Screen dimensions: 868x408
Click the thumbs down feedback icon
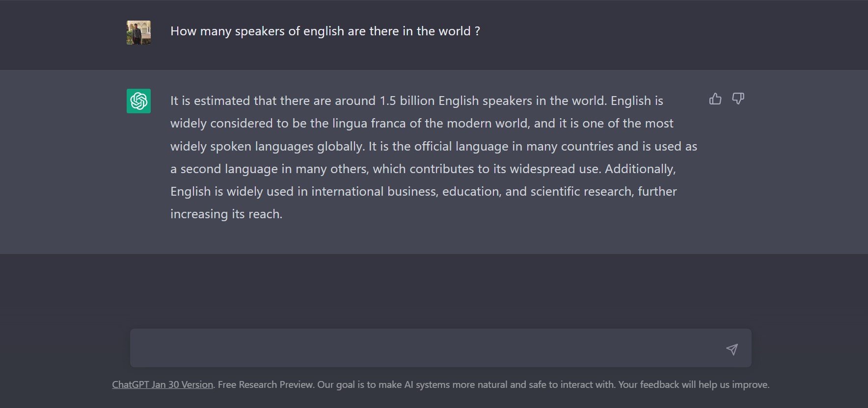(738, 99)
